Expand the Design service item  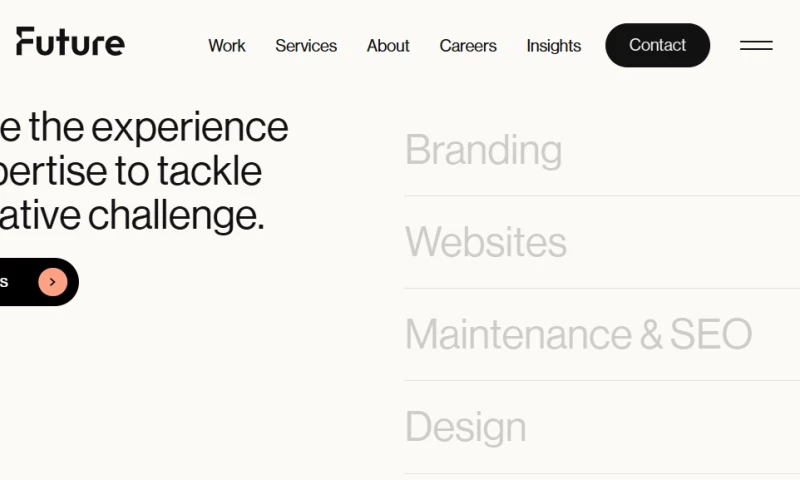tap(466, 427)
